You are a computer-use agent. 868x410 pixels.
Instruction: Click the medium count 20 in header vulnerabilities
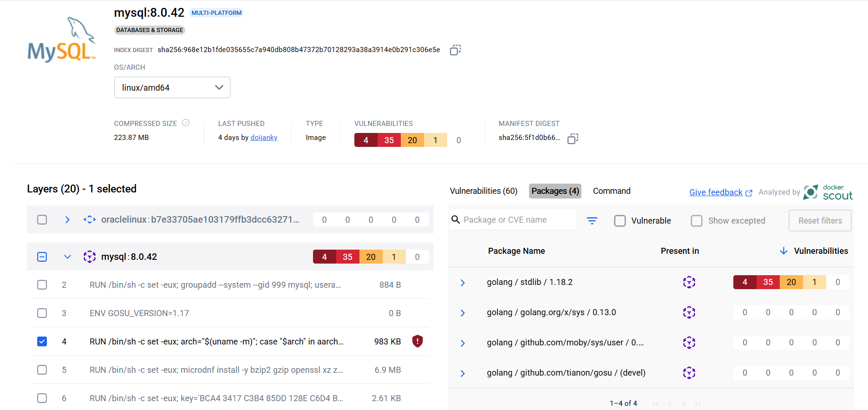click(x=412, y=140)
